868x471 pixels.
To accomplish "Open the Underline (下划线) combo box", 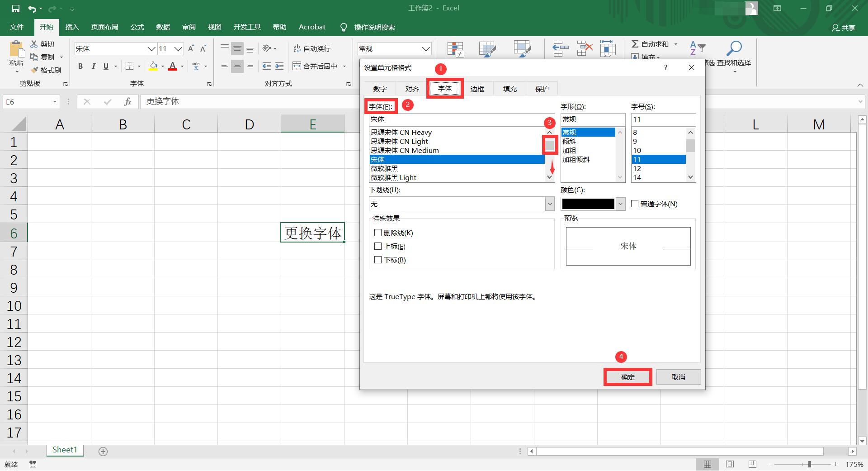I will click(x=462, y=204).
